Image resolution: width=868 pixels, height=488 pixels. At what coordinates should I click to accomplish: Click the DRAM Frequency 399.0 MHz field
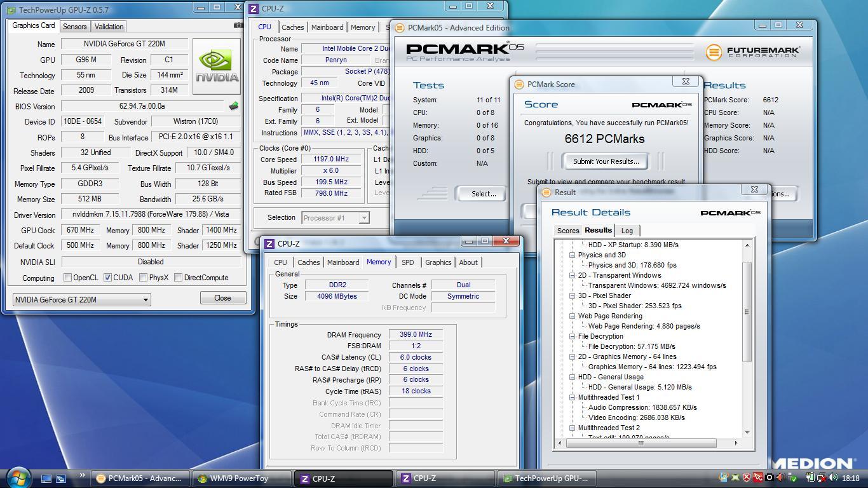[x=416, y=334]
